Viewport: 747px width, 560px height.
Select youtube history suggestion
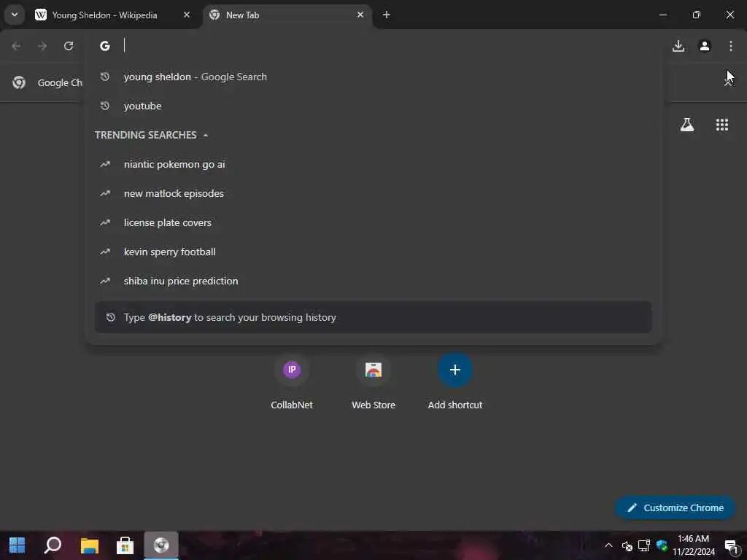tap(373, 106)
